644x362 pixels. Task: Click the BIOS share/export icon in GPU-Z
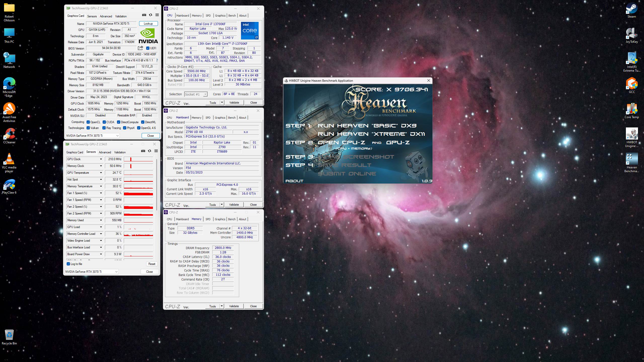[140, 48]
